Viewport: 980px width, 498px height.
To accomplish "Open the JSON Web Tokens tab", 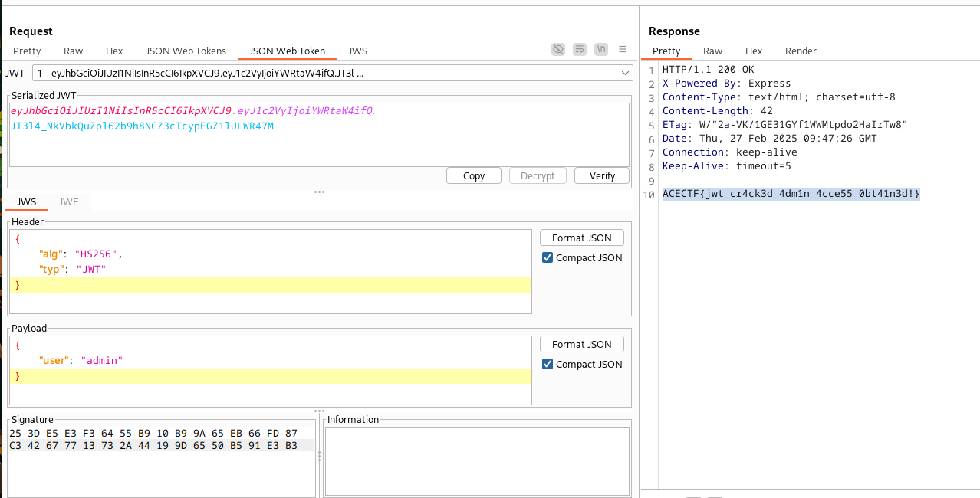I will pyautogui.click(x=186, y=51).
